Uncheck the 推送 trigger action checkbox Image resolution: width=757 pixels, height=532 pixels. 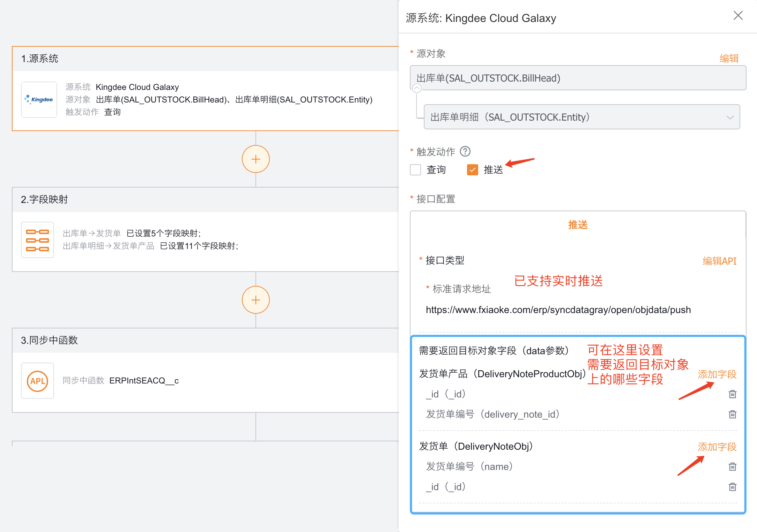(x=472, y=170)
